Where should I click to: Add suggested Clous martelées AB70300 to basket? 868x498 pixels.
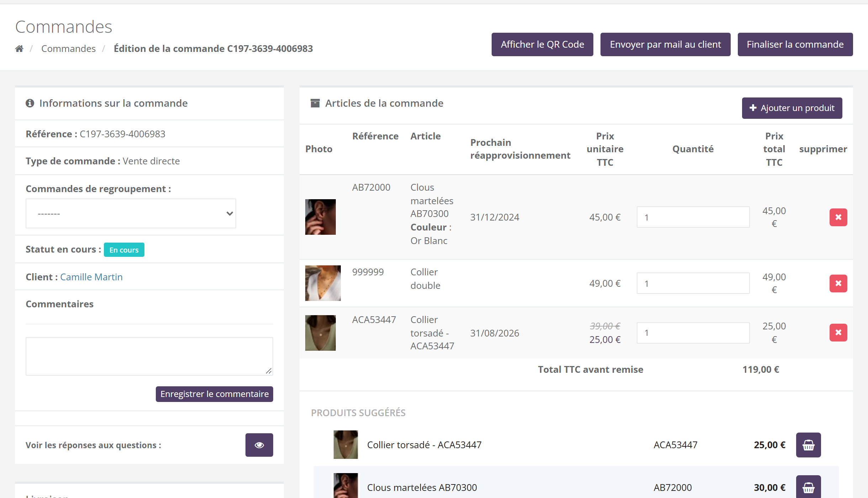[x=808, y=487]
